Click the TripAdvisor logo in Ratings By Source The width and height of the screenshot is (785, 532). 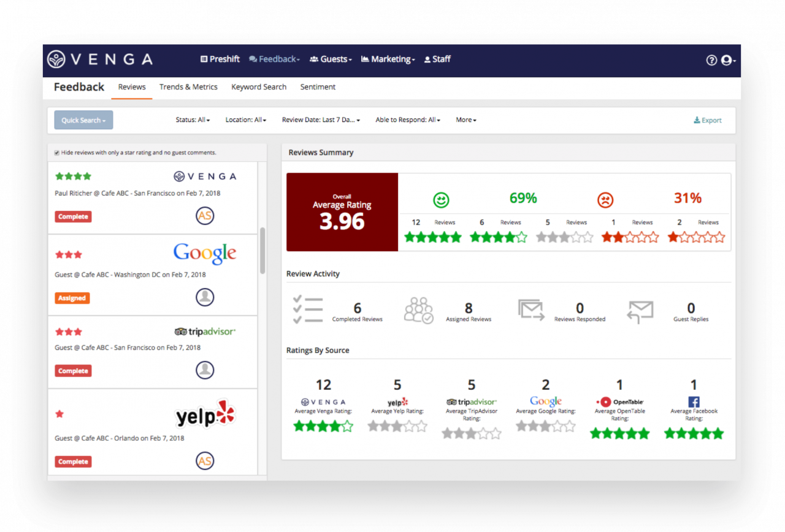[x=472, y=402]
